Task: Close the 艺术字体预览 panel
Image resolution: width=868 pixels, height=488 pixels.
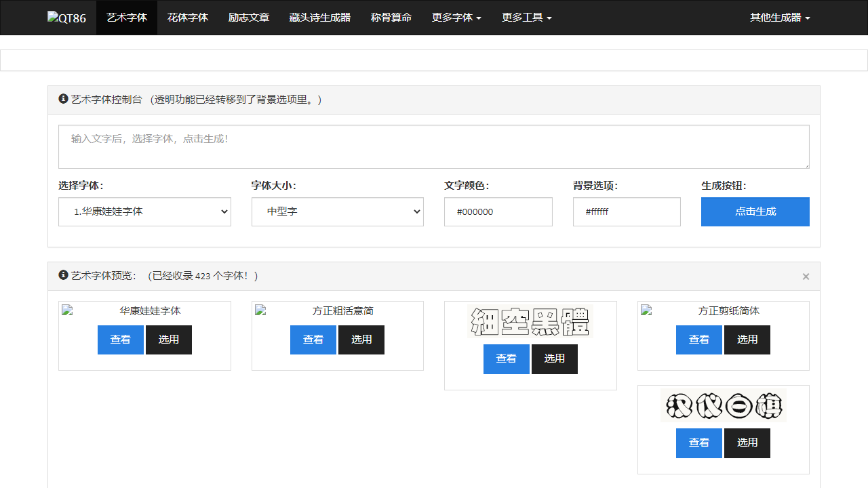Action: click(806, 277)
